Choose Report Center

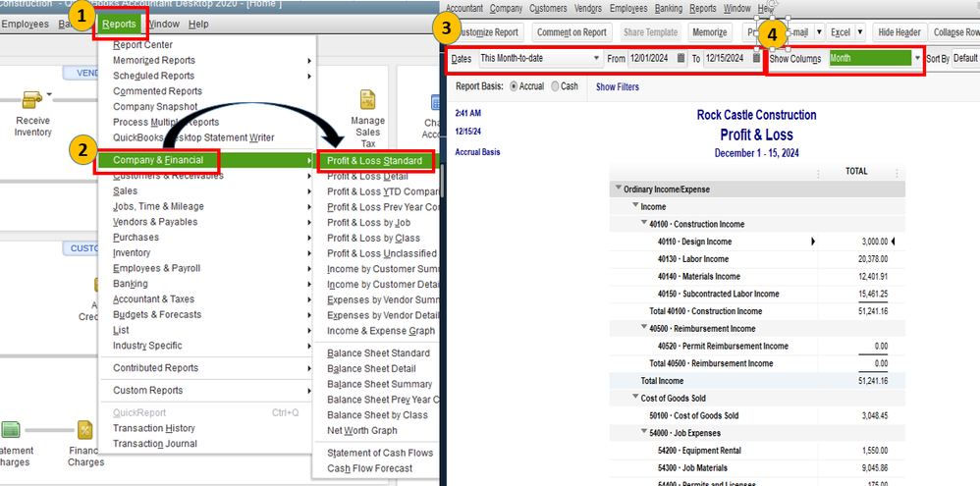[142, 45]
